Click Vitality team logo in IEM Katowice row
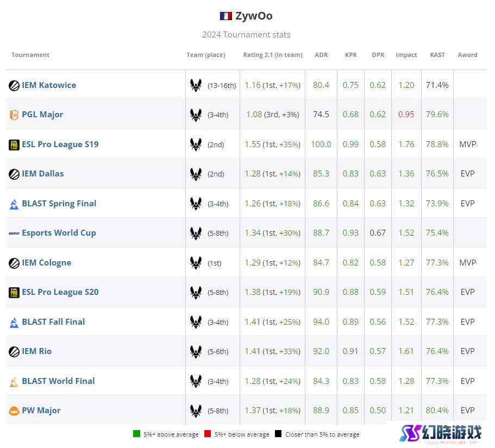Image resolution: width=495 pixels, height=448 pixels. pyautogui.click(x=196, y=85)
